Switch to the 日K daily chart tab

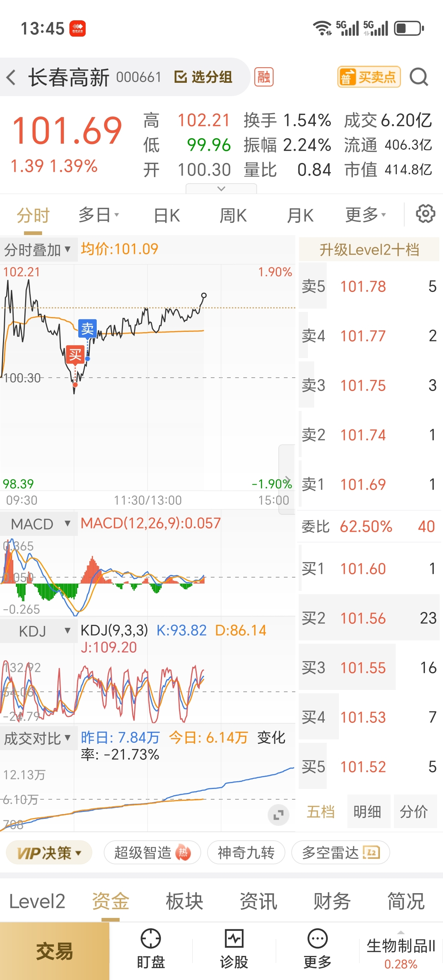coord(166,216)
